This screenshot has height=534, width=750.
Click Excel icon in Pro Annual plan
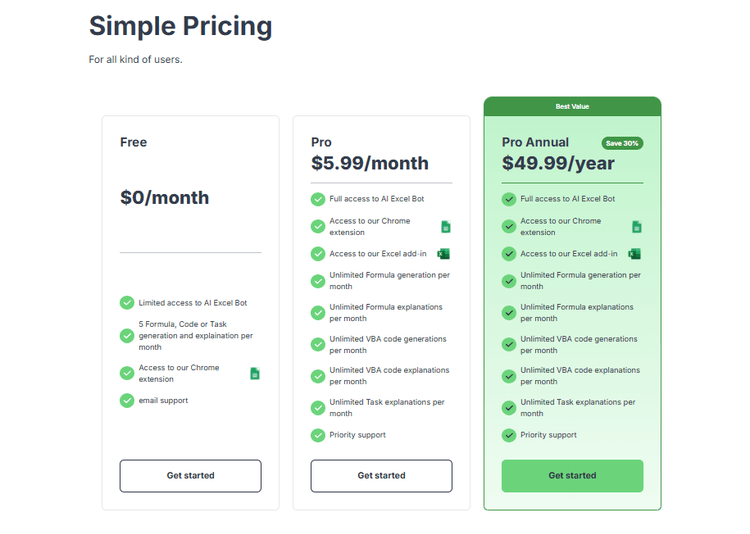634,254
